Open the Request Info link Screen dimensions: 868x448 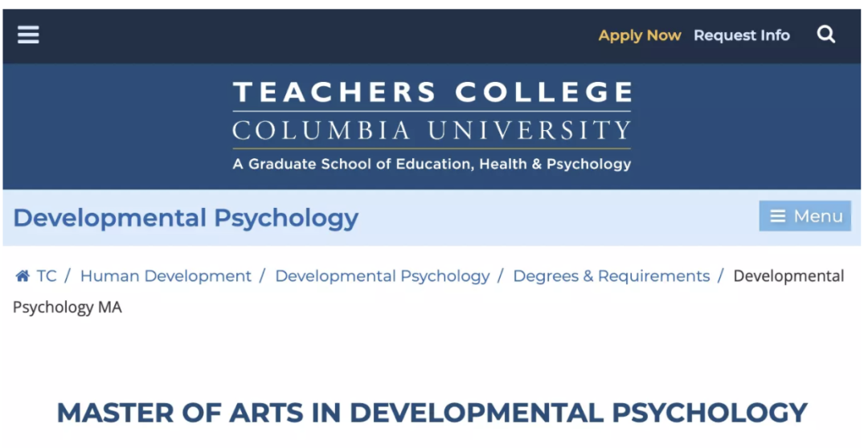click(742, 35)
